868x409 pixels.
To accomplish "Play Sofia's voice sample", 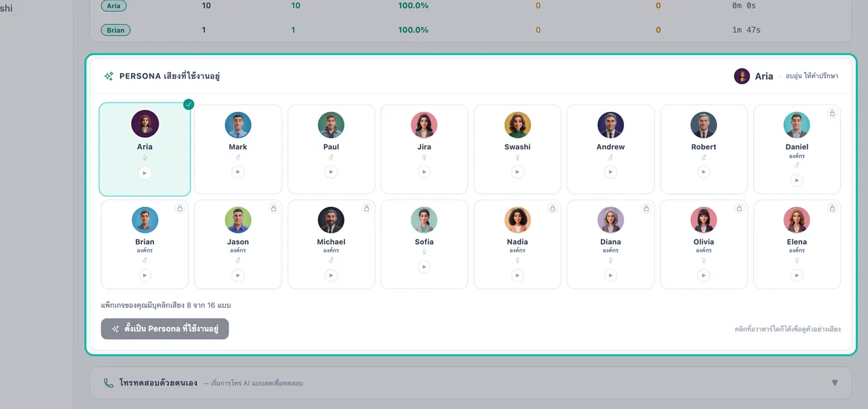I will point(424,267).
